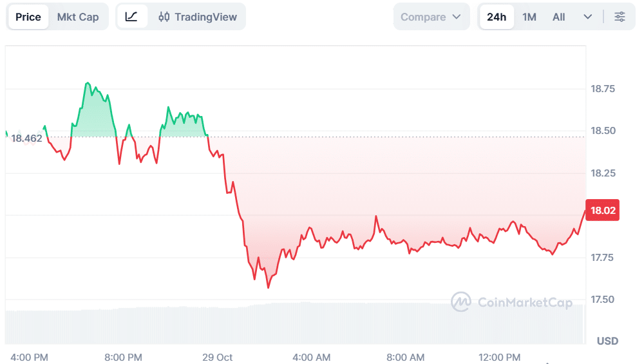
Task: Switch to the Mkt Cap tab
Action: click(78, 17)
